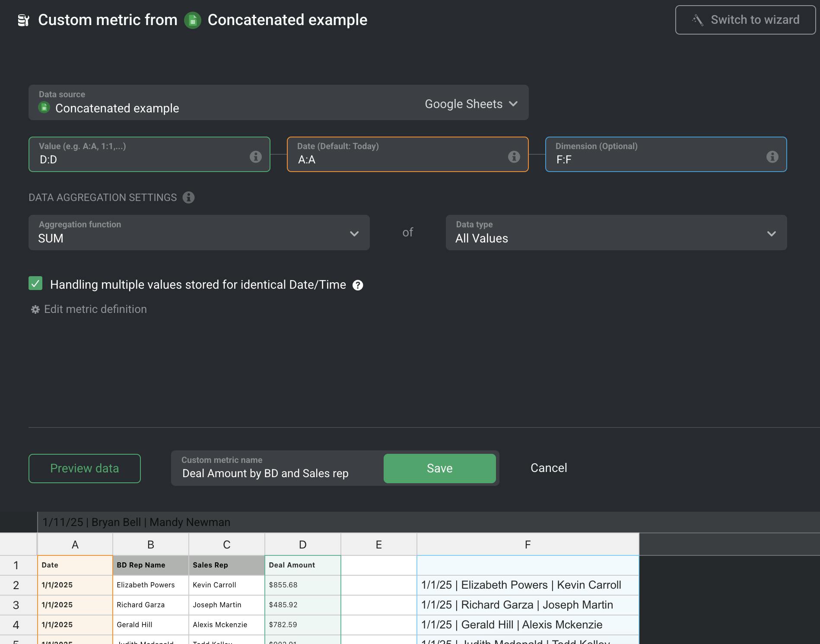Screen dimensions: 820x644
Task: Click the help question mark icon
Action: 358,285
